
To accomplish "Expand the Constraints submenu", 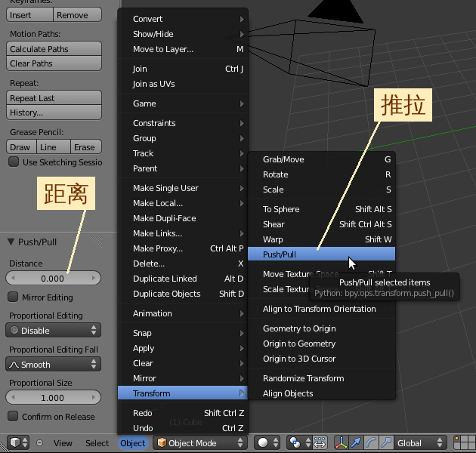I will [183, 123].
